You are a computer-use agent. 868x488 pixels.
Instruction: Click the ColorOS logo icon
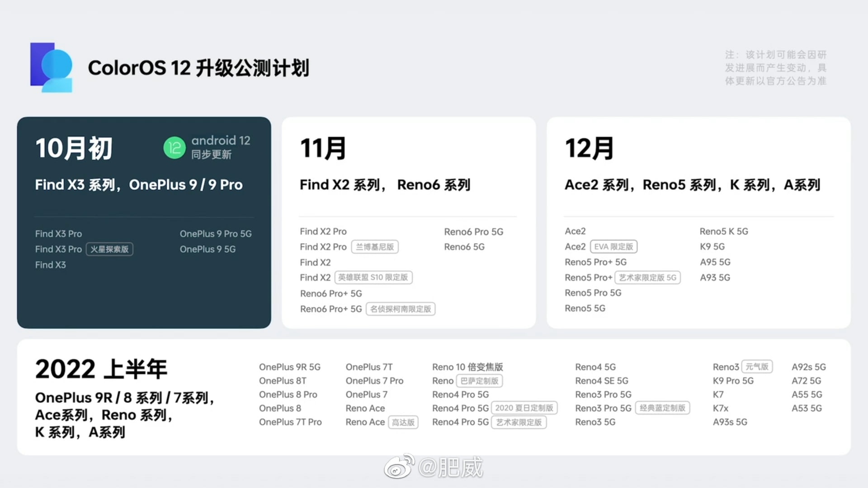point(51,67)
